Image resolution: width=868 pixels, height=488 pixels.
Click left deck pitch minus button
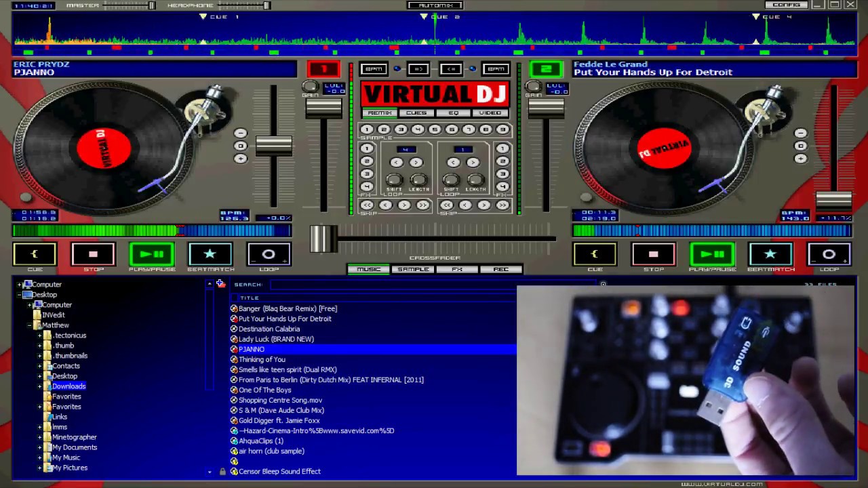tap(240, 134)
